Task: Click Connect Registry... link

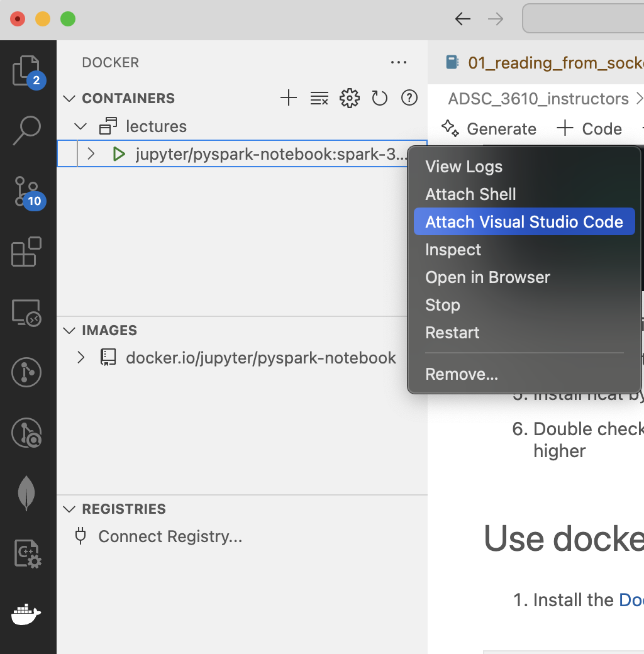Action: [x=170, y=536]
